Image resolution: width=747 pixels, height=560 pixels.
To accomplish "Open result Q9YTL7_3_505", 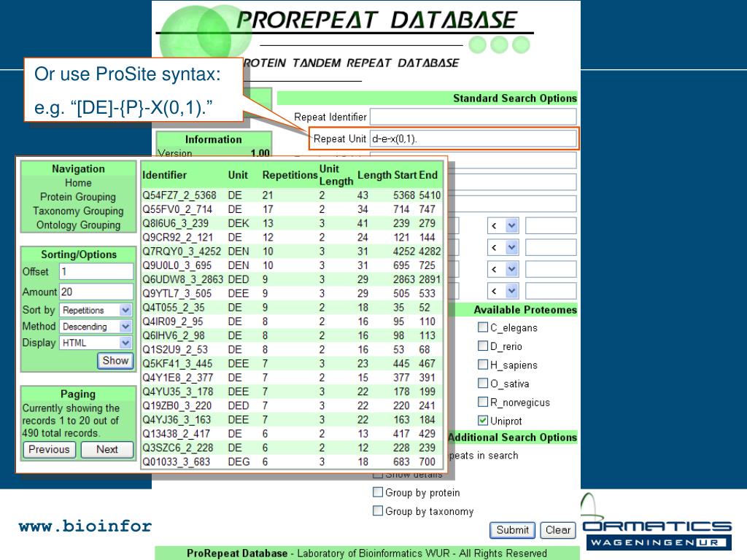I will click(177, 293).
